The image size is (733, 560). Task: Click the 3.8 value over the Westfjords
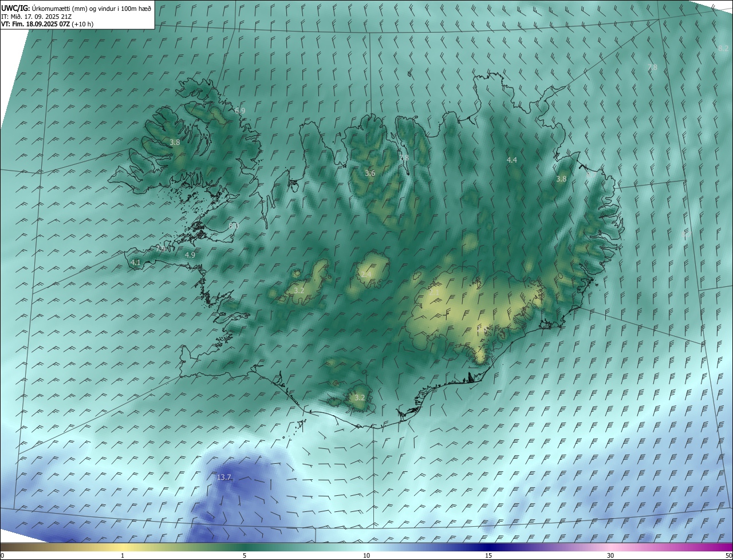175,143
